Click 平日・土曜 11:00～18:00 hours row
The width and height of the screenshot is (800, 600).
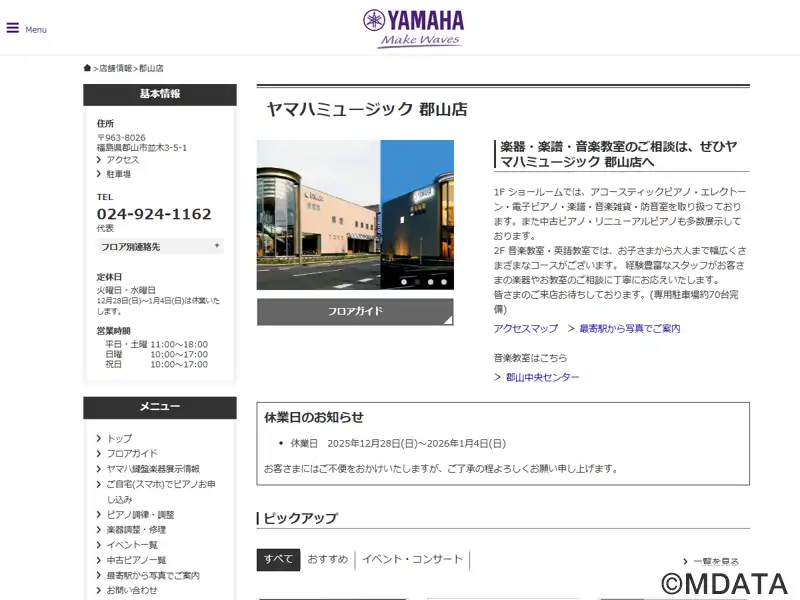(157, 344)
